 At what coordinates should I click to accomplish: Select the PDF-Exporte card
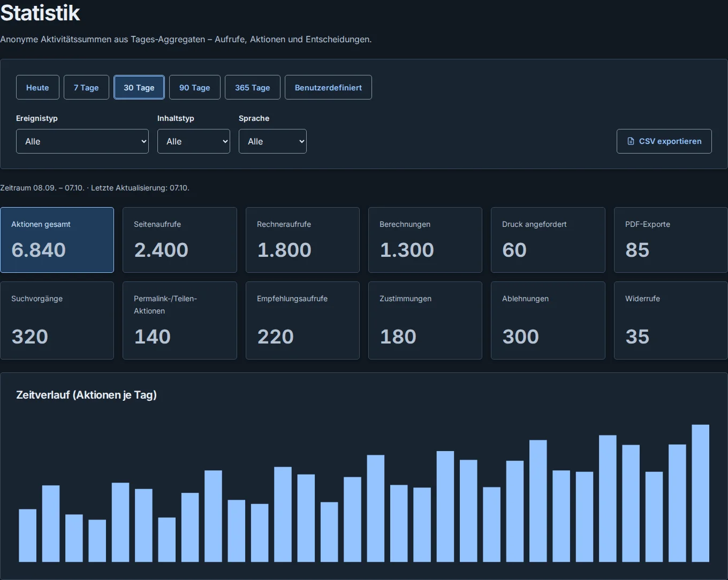(671, 240)
